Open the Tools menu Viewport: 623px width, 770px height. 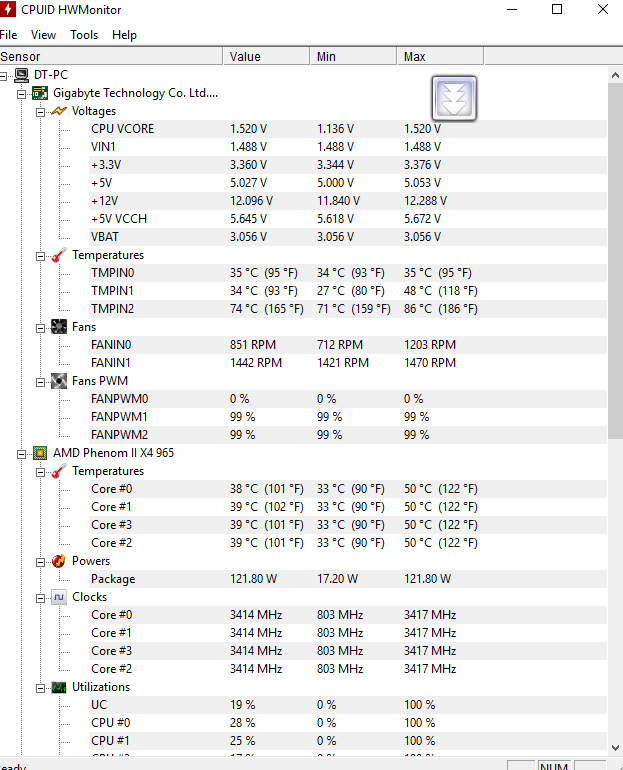(x=84, y=34)
